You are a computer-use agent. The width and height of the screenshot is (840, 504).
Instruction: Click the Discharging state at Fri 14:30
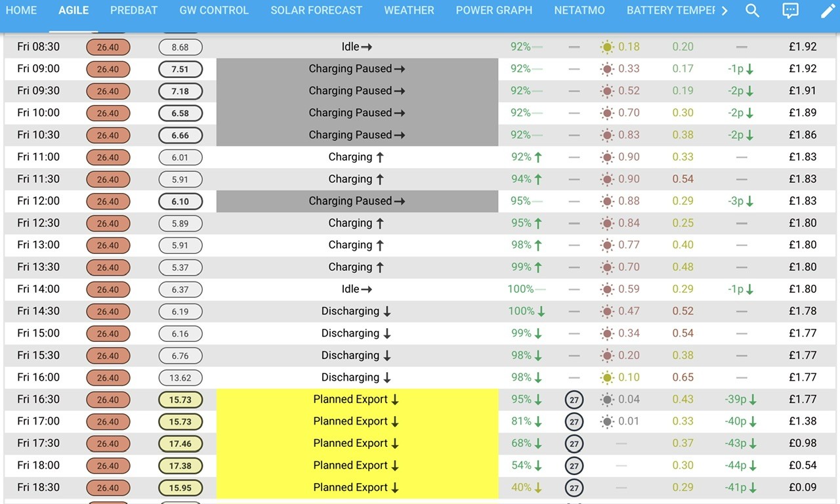[x=356, y=311]
